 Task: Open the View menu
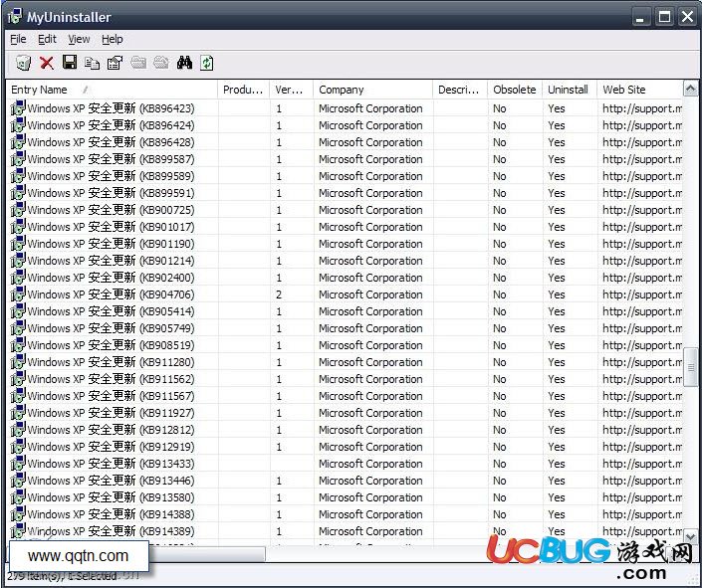(80, 40)
